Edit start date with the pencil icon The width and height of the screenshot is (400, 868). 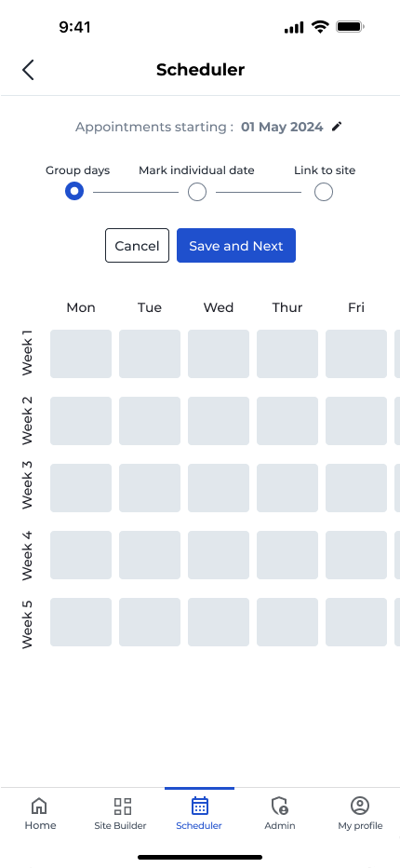(x=337, y=127)
